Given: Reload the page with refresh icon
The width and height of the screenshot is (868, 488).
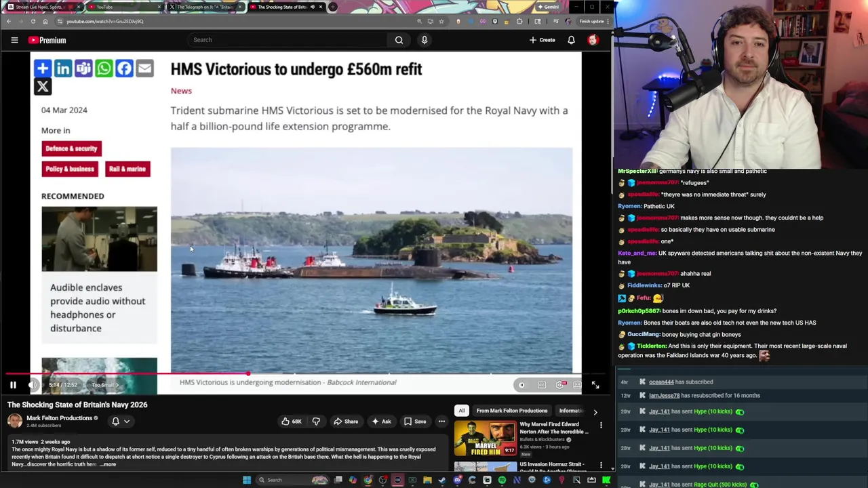Looking at the screenshot, I should (33, 21).
